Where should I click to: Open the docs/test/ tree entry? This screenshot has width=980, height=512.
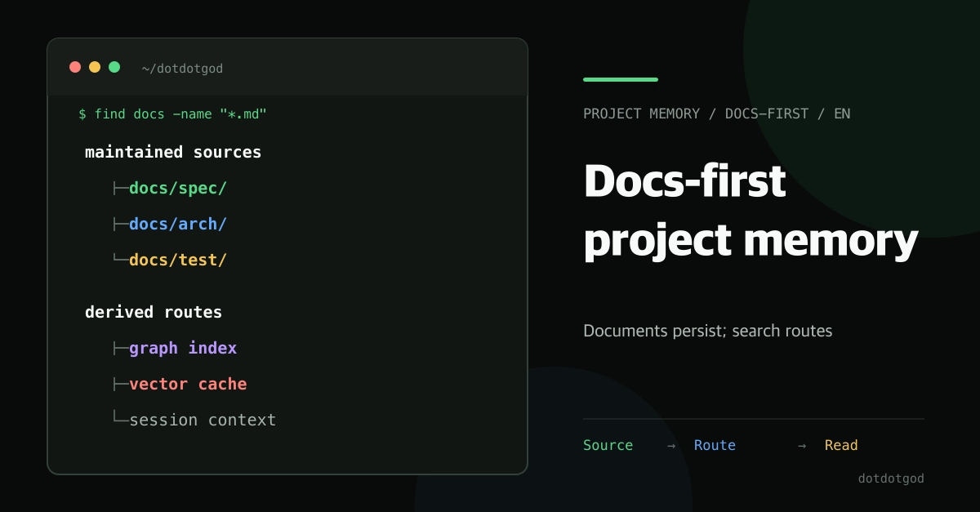pos(178,260)
